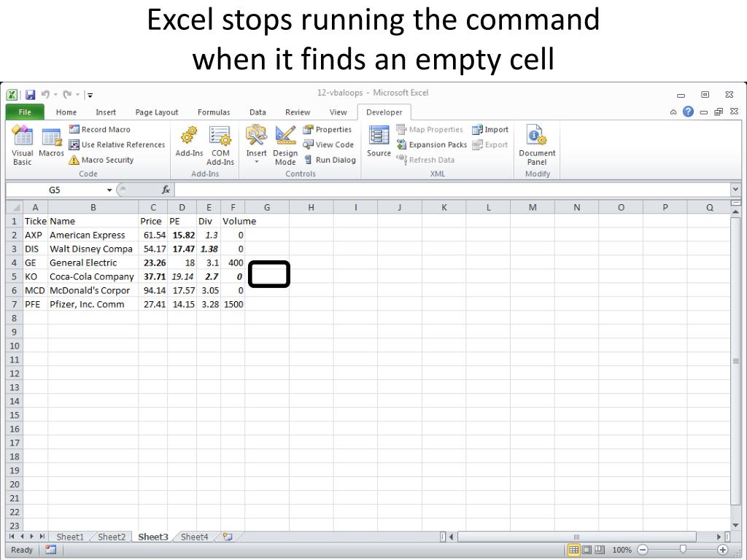Open the Document Panel
747x560 pixels.
(537, 145)
